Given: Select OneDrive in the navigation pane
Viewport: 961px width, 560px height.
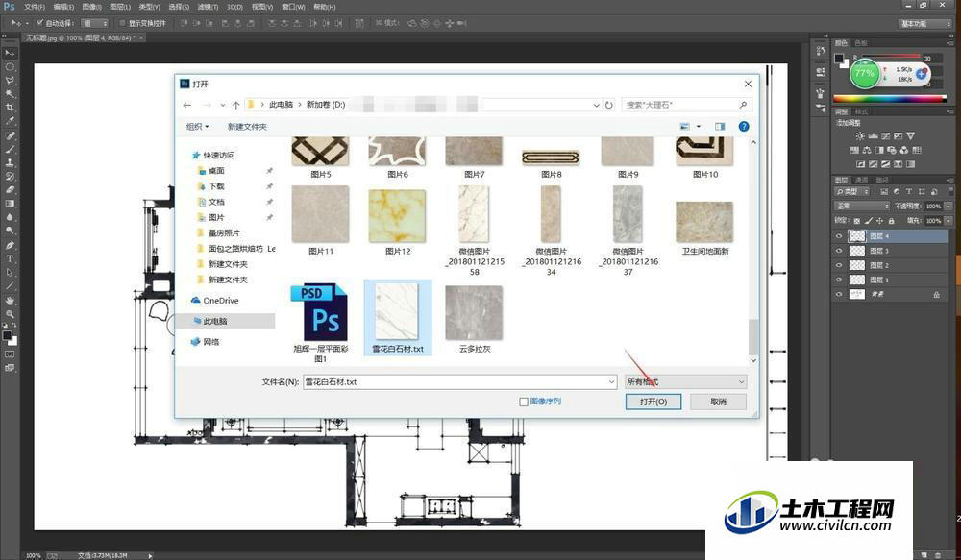Looking at the screenshot, I should coord(214,301).
